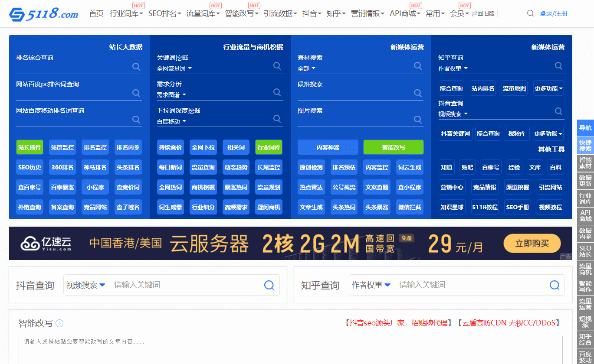The image size is (594, 364).
Task: Click the 登录/注册 link at top right
Action: 554,13
